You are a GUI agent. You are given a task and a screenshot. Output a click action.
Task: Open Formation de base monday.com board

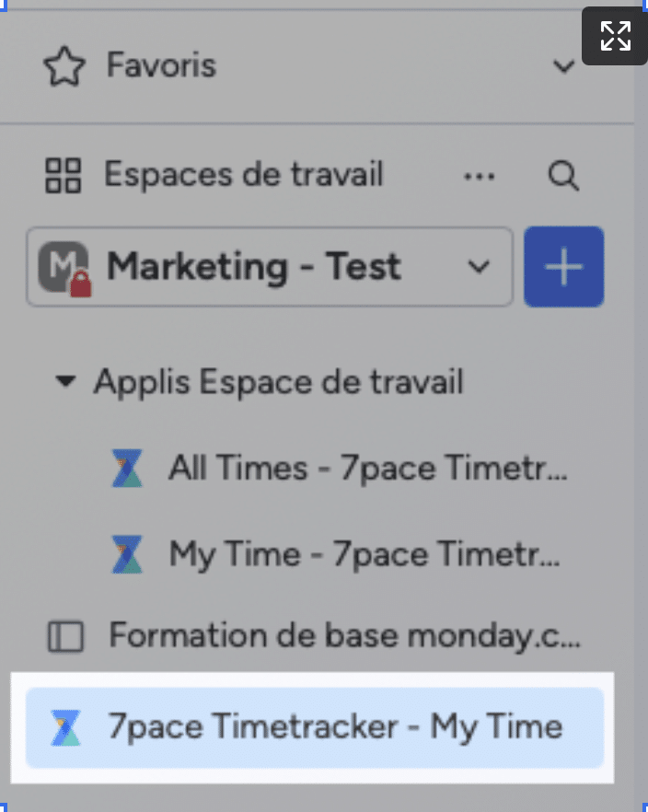click(316, 636)
